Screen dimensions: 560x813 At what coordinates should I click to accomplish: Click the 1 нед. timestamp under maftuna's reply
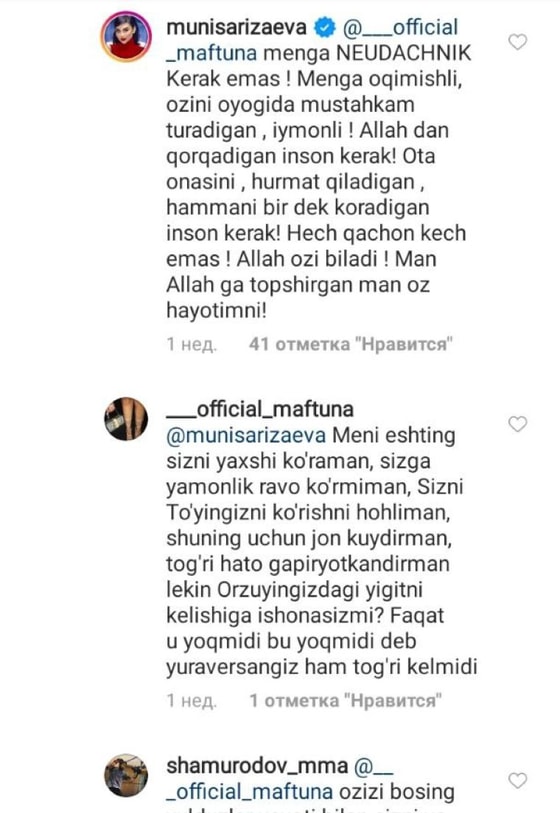coord(191,700)
